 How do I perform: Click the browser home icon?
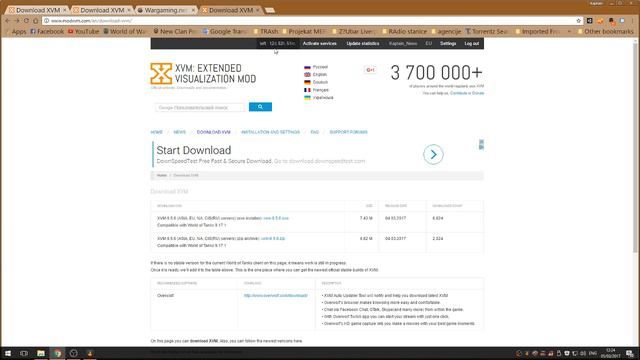coord(36,20)
